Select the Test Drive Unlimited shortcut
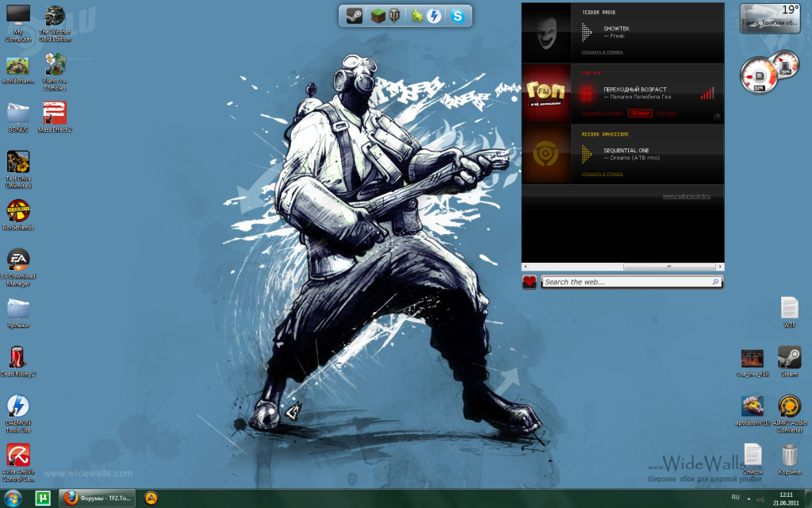This screenshot has height=508, width=812. [18, 170]
